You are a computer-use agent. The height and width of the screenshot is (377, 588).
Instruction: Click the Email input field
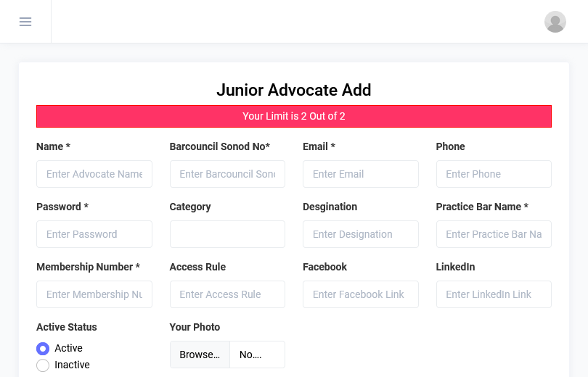click(361, 174)
